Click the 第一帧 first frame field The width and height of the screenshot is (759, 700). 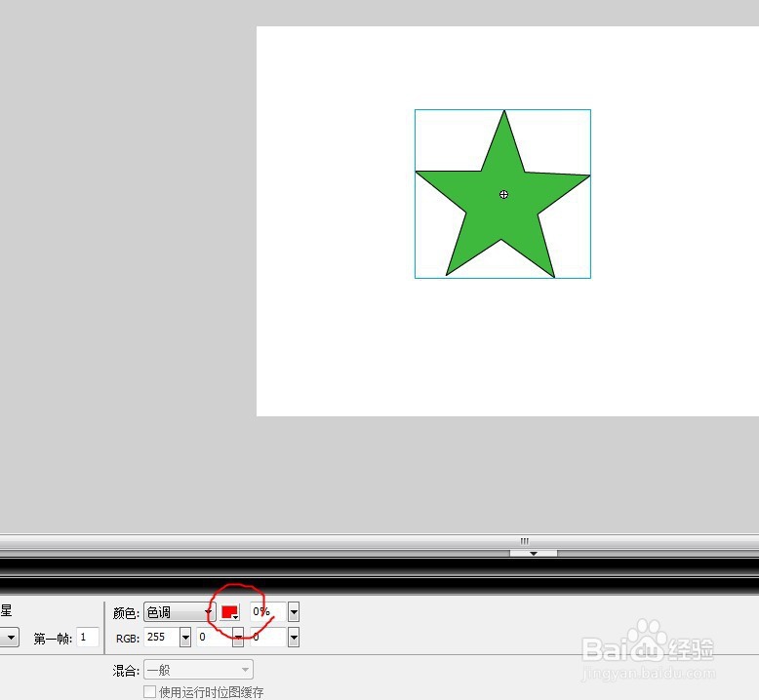[x=88, y=637]
